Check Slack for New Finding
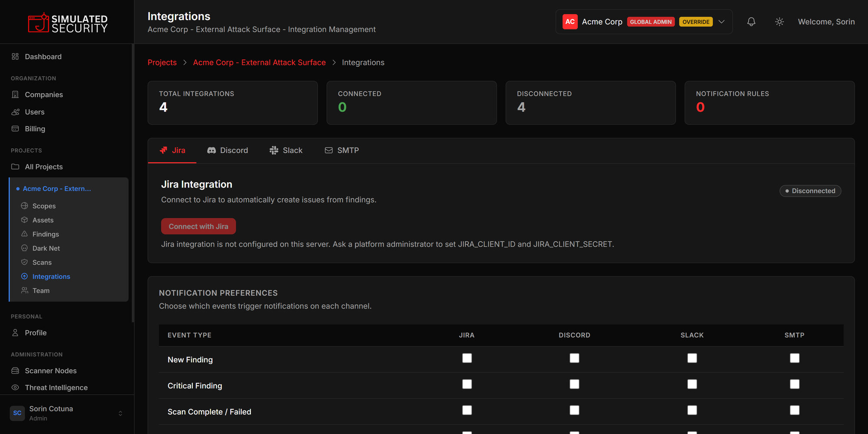This screenshot has height=434, width=868. (692, 358)
